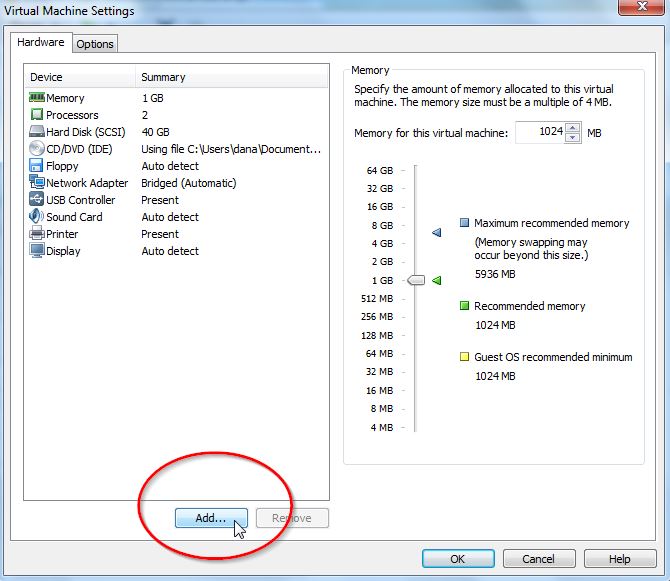The image size is (670, 581).
Task: Click the Add... button
Action: click(211, 518)
